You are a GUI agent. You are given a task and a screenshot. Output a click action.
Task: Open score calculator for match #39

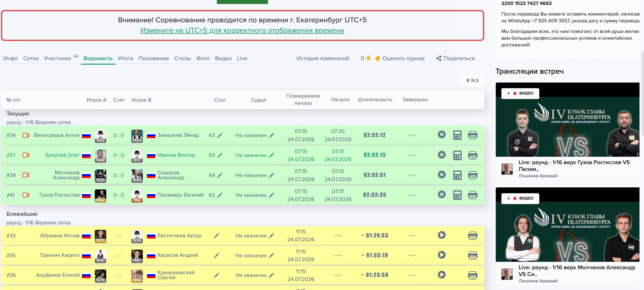(x=457, y=175)
